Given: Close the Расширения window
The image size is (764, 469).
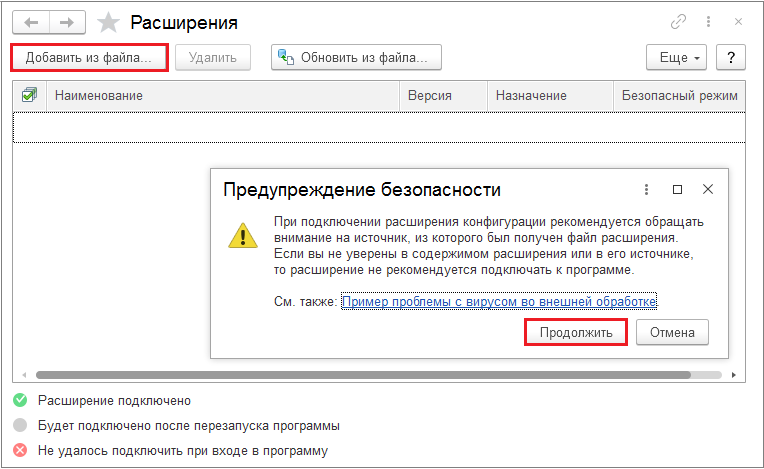Looking at the screenshot, I should [739, 21].
